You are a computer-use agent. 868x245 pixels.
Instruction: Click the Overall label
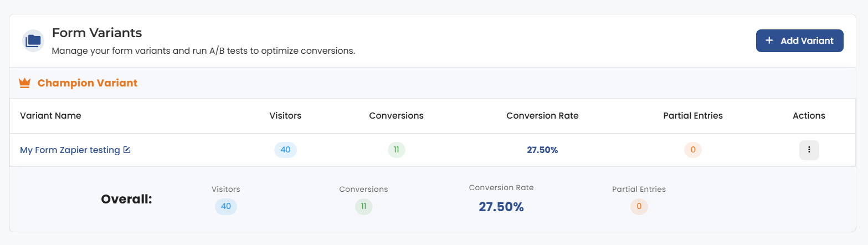click(126, 199)
